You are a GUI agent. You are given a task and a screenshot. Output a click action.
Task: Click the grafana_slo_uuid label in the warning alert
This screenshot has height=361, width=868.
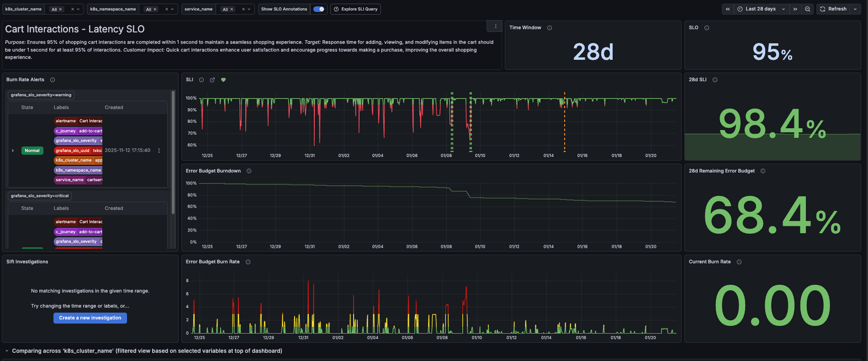coord(78,151)
